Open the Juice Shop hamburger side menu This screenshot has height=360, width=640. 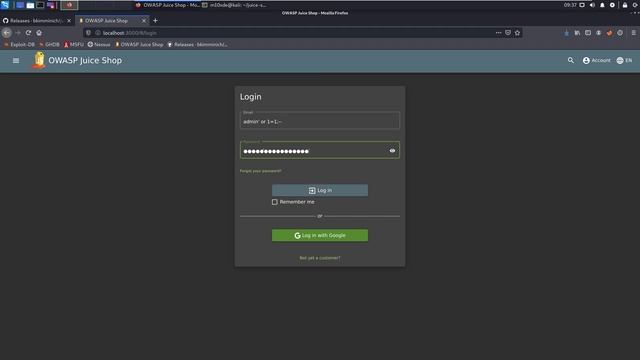pos(16,60)
